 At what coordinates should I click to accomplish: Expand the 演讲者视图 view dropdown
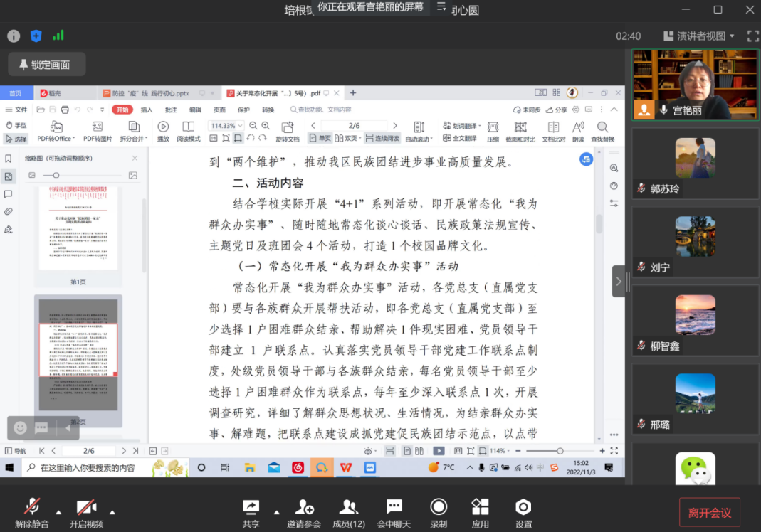(x=698, y=36)
